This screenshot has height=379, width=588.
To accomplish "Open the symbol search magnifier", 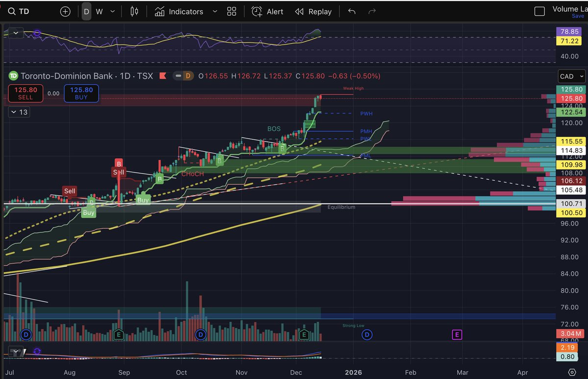I will click(x=11, y=11).
